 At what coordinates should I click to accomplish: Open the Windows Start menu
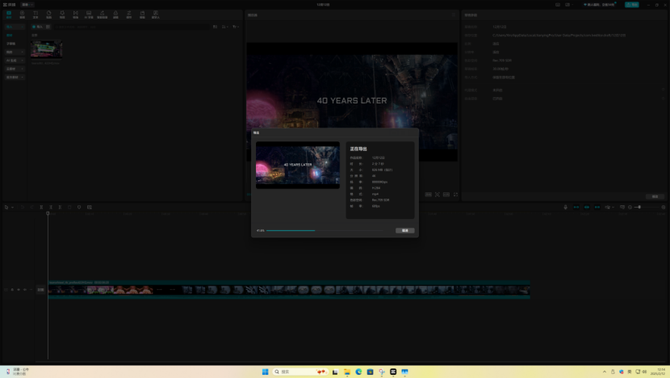[x=265, y=372]
